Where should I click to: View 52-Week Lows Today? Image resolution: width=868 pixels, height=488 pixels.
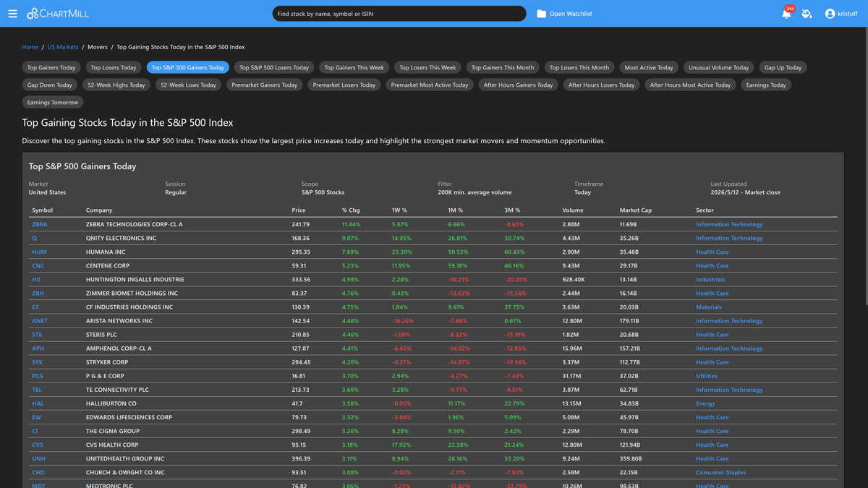point(188,85)
